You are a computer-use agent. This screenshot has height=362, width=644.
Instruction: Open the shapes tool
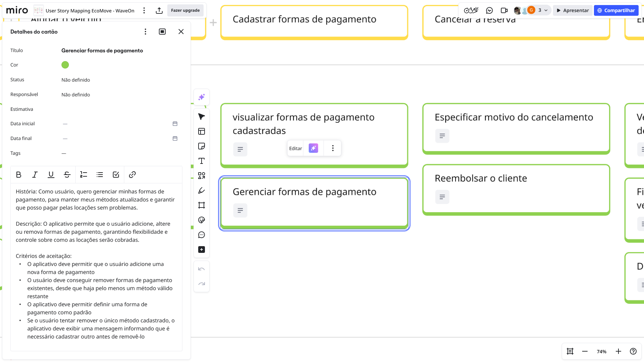[202, 176]
